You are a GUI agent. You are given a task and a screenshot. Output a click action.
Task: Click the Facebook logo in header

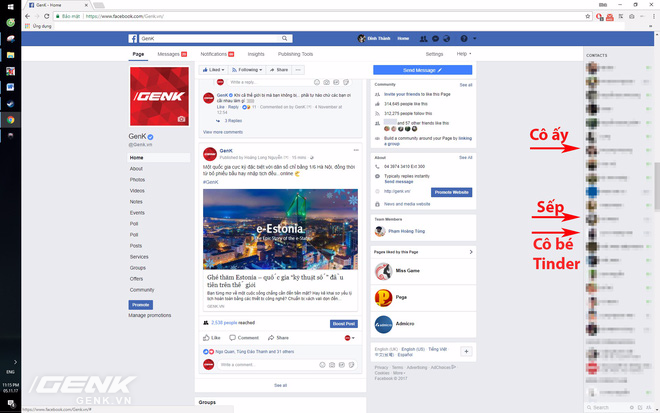click(x=133, y=39)
